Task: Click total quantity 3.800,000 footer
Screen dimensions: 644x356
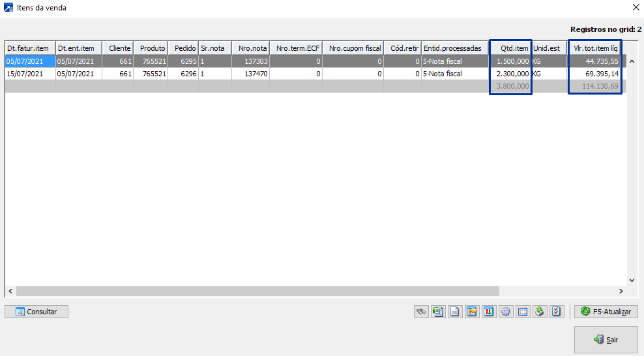Action: point(510,86)
